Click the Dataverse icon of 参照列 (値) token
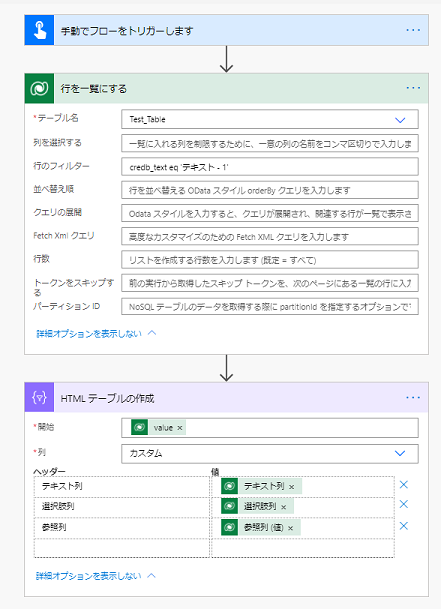Image resolution: width=441 pixels, height=609 pixels. click(229, 527)
